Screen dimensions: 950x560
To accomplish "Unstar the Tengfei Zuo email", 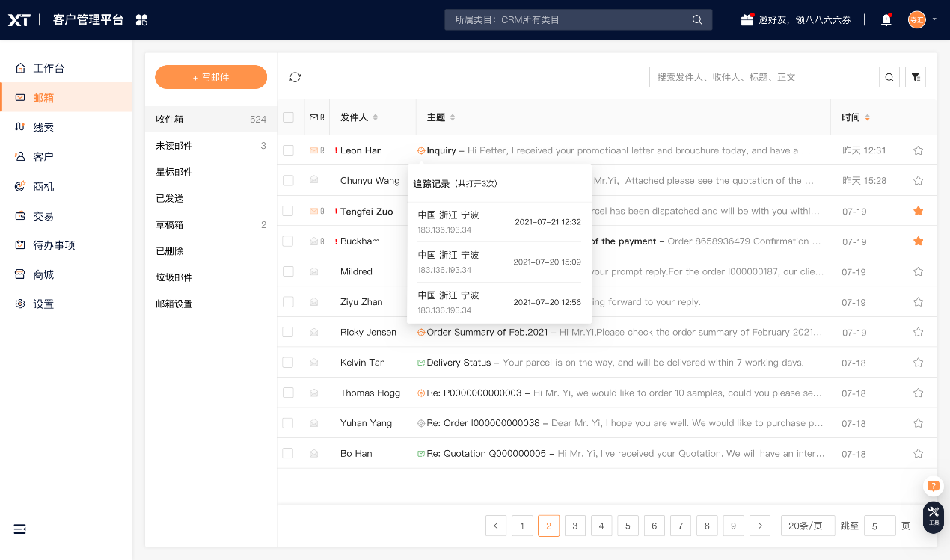I will click(918, 211).
